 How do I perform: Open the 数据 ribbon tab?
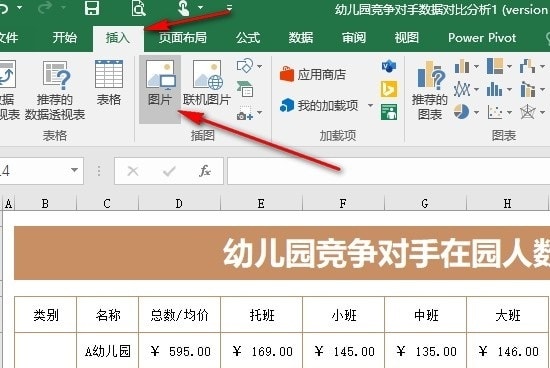click(x=301, y=38)
